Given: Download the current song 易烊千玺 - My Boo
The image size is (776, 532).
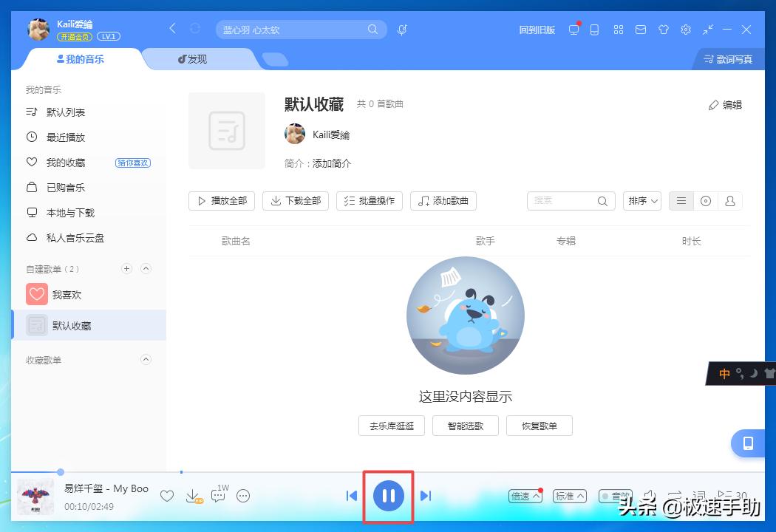Looking at the screenshot, I should click(193, 496).
